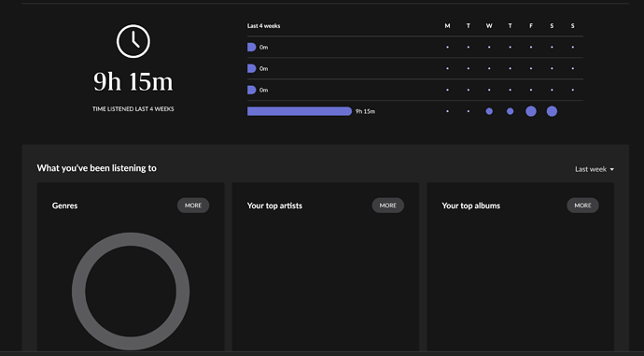Click MORE button in Your top albums card
The image size is (644, 356).
(582, 206)
